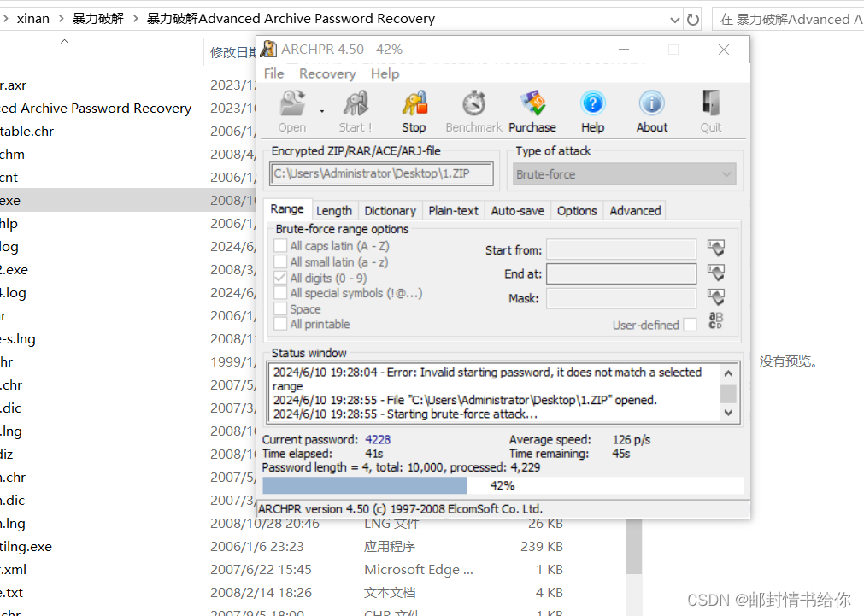Toggle All small latin (a - z) checkbox
This screenshot has height=616, width=864.
point(280,261)
